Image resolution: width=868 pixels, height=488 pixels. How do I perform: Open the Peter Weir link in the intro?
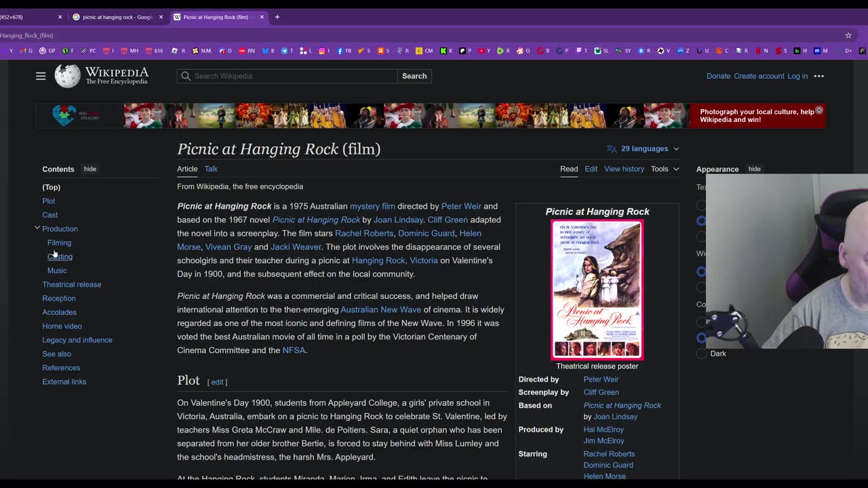[x=461, y=206]
